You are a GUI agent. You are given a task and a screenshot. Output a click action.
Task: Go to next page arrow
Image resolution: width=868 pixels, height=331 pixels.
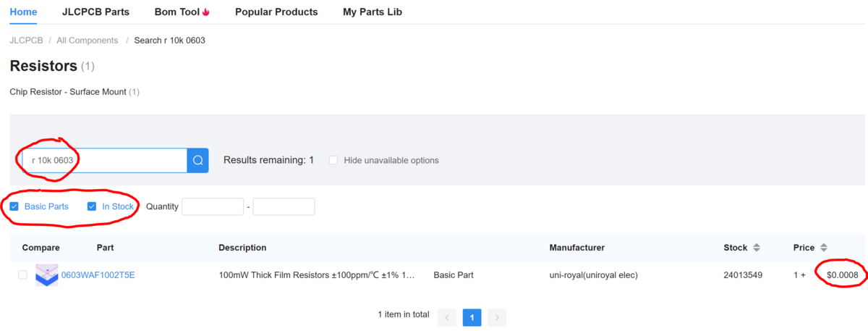[496, 317]
